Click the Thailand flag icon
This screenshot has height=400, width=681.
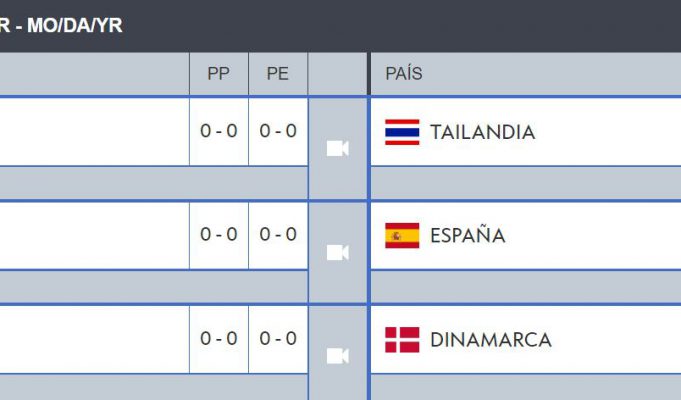(x=402, y=132)
